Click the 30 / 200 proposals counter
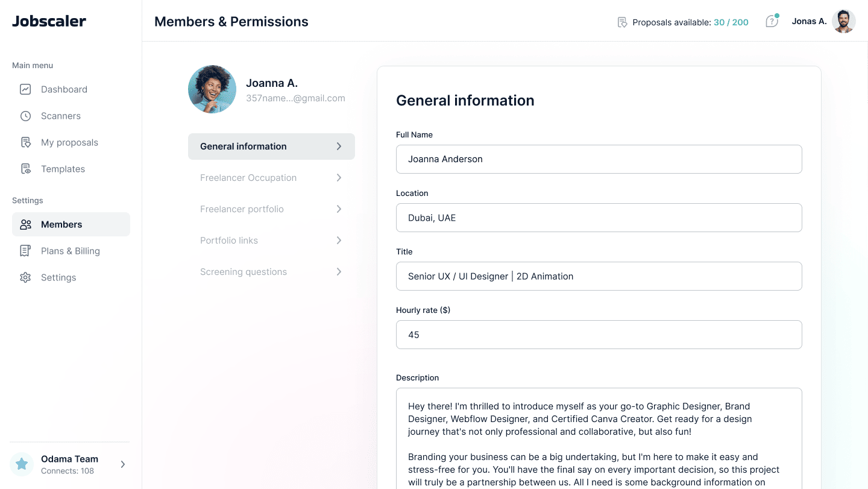 click(x=731, y=22)
